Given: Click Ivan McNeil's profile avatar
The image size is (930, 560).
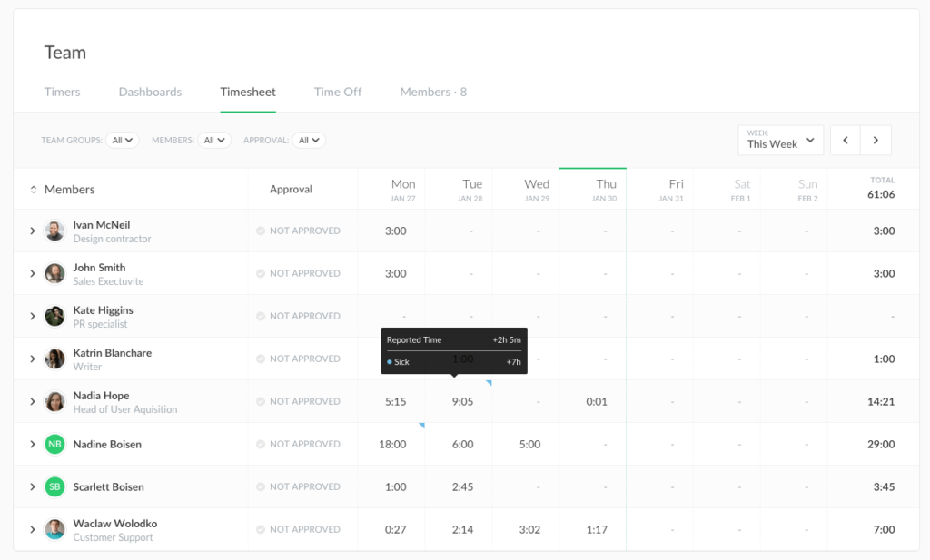Looking at the screenshot, I should (55, 231).
